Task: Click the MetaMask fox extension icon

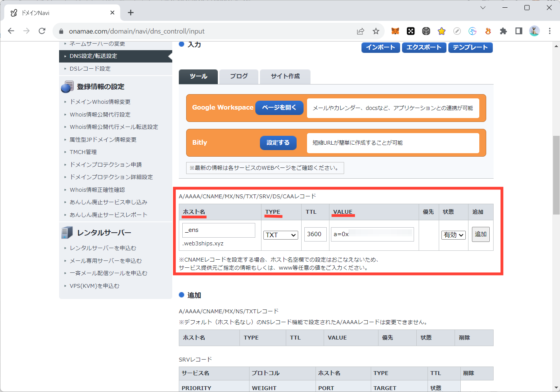Action: [x=395, y=31]
